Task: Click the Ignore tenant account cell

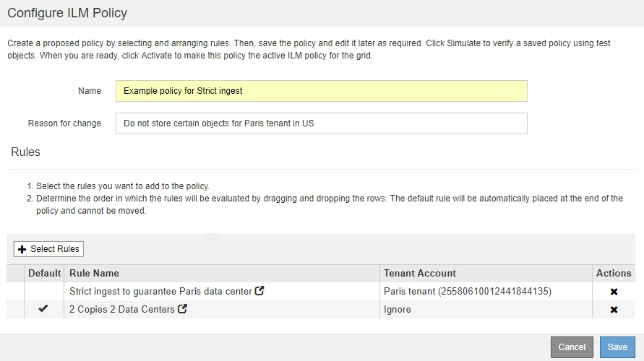Action: click(x=398, y=309)
